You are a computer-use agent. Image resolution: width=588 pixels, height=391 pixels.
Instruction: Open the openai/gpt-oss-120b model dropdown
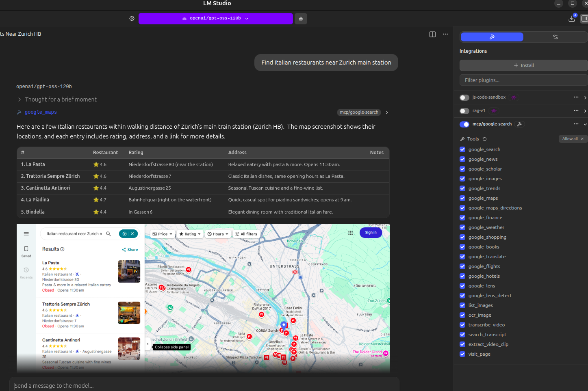click(x=216, y=18)
